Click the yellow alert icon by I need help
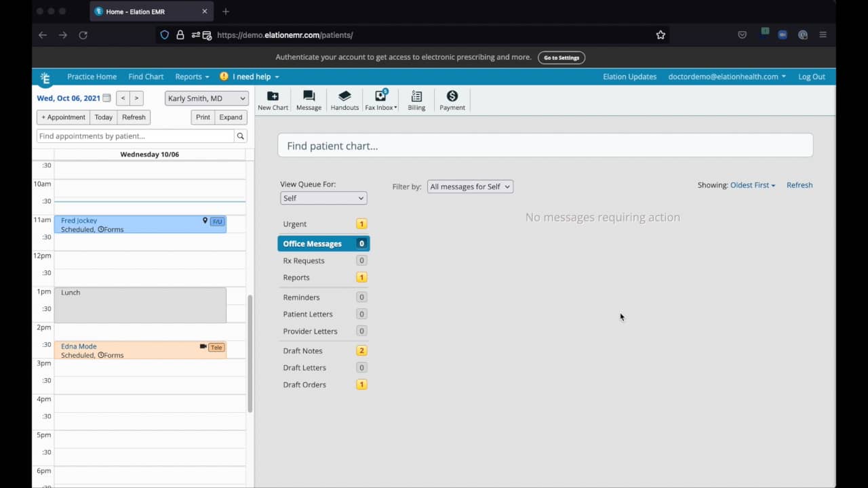This screenshot has width=868, height=488. click(x=224, y=77)
